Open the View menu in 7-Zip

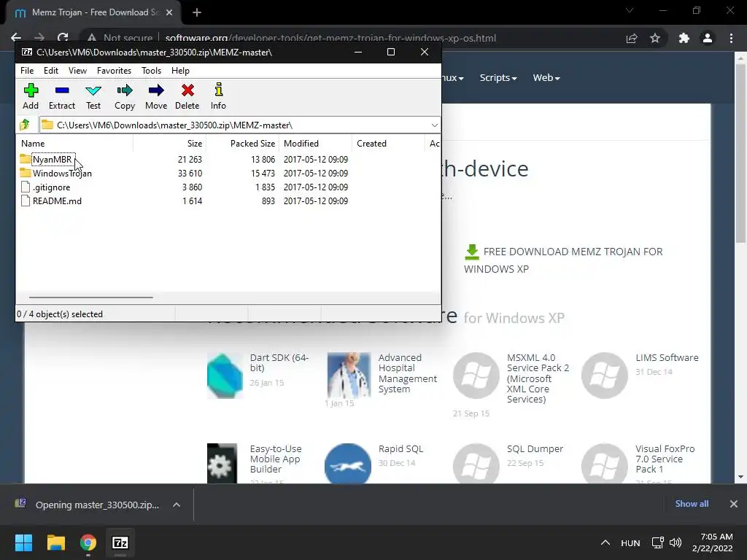(x=77, y=71)
